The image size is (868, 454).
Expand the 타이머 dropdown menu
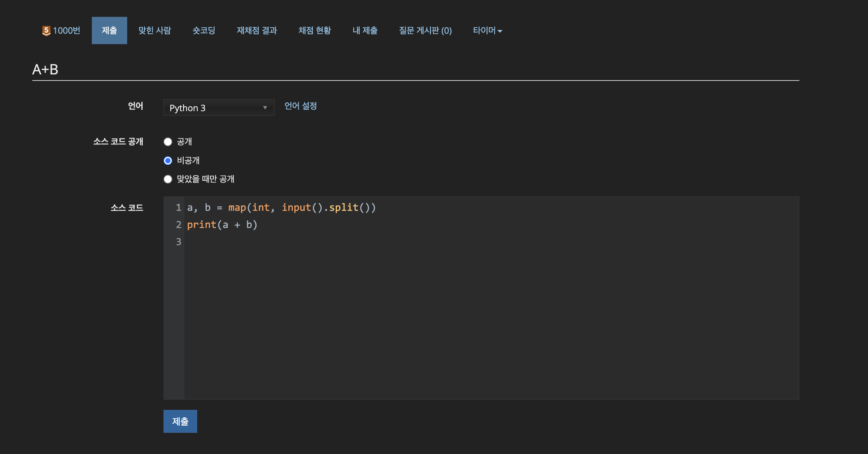[487, 31]
